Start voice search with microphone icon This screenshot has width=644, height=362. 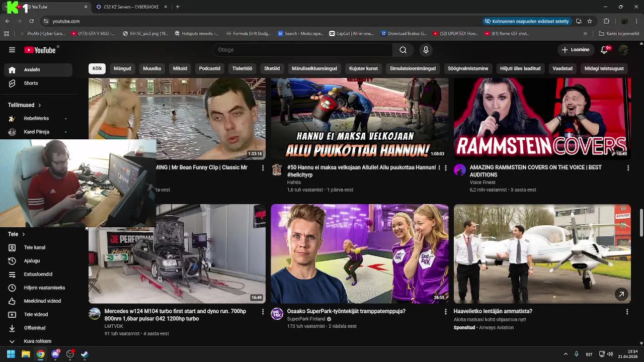coord(426,50)
